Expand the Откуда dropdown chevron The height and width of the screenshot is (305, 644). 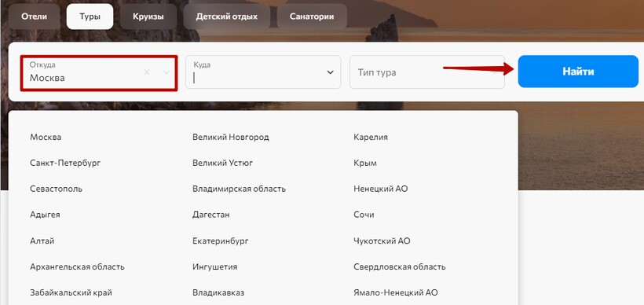click(166, 72)
